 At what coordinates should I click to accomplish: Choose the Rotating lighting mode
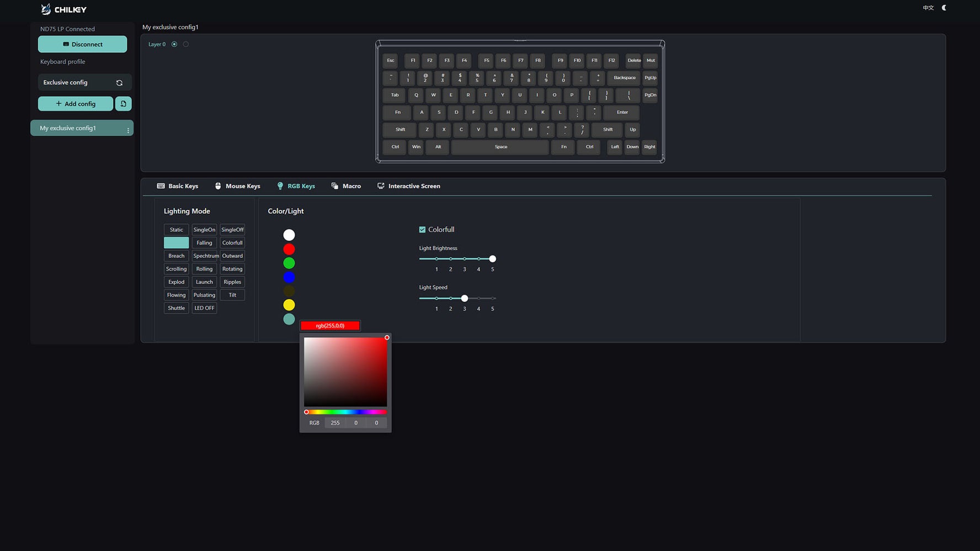[x=232, y=269]
